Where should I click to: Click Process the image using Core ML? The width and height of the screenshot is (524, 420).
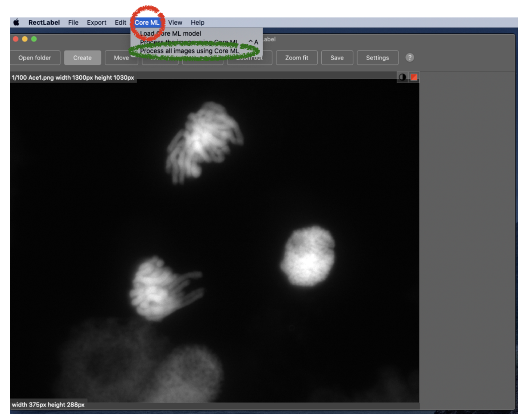189,42
